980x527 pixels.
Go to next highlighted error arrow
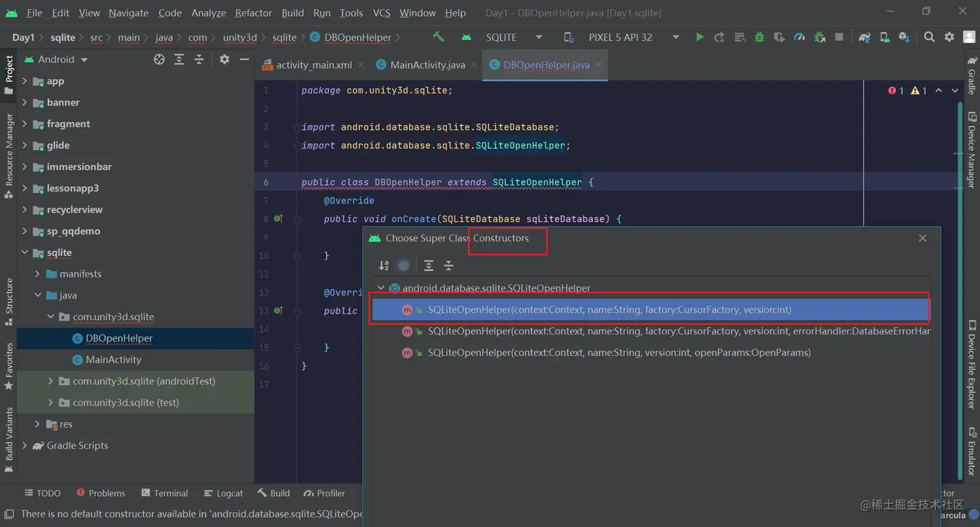(955, 91)
